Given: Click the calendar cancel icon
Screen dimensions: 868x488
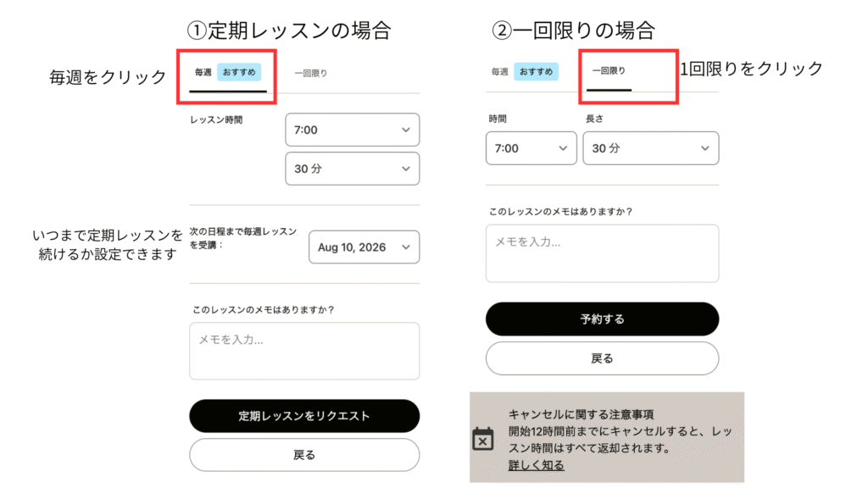Looking at the screenshot, I should pos(482,439).
